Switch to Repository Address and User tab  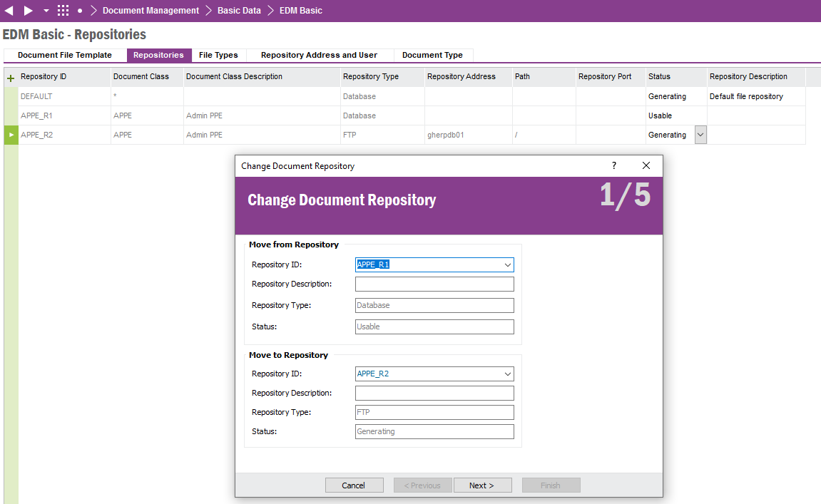point(319,55)
